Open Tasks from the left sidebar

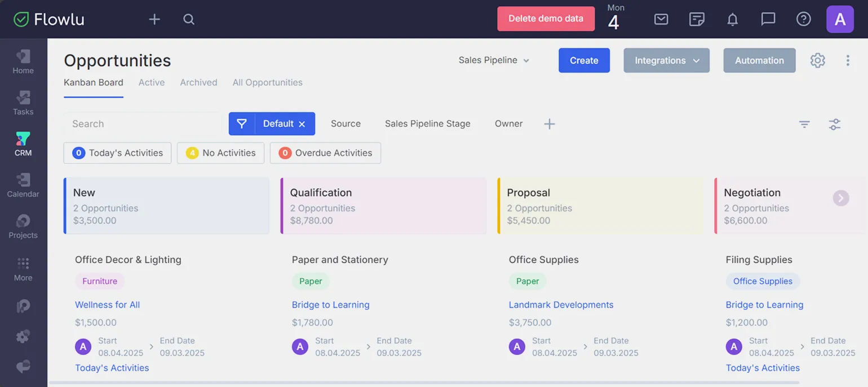tap(23, 103)
